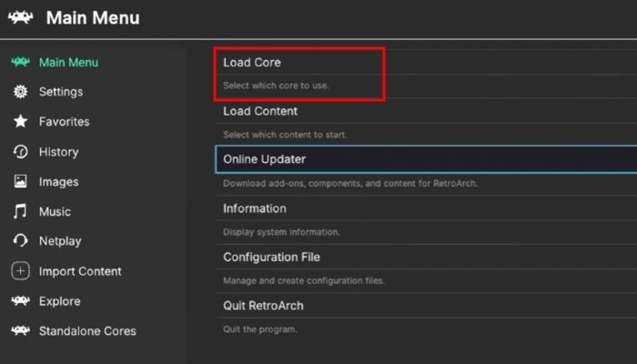Go to Standalone Cores in the sidebar
This screenshot has height=364, width=637.
pos(87,331)
